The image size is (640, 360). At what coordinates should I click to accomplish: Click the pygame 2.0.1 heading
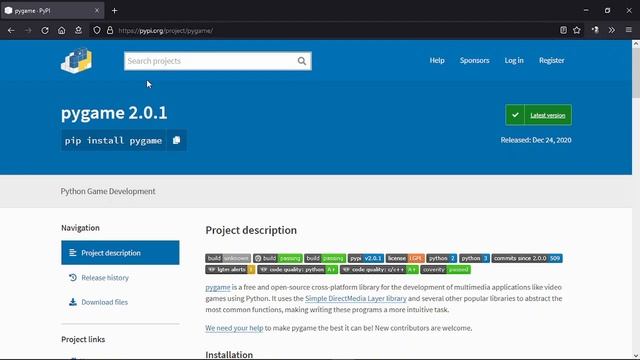click(x=114, y=113)
